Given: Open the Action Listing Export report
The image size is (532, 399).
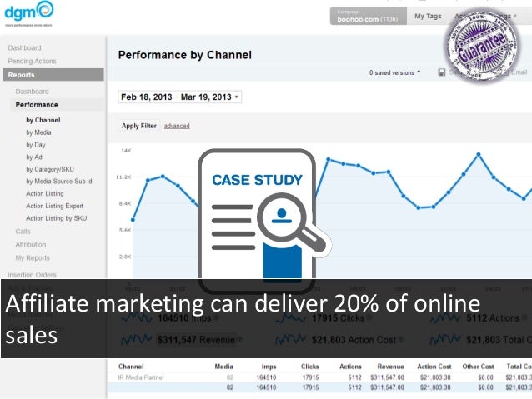Looking at the screenshot, I should pos(55,206).
